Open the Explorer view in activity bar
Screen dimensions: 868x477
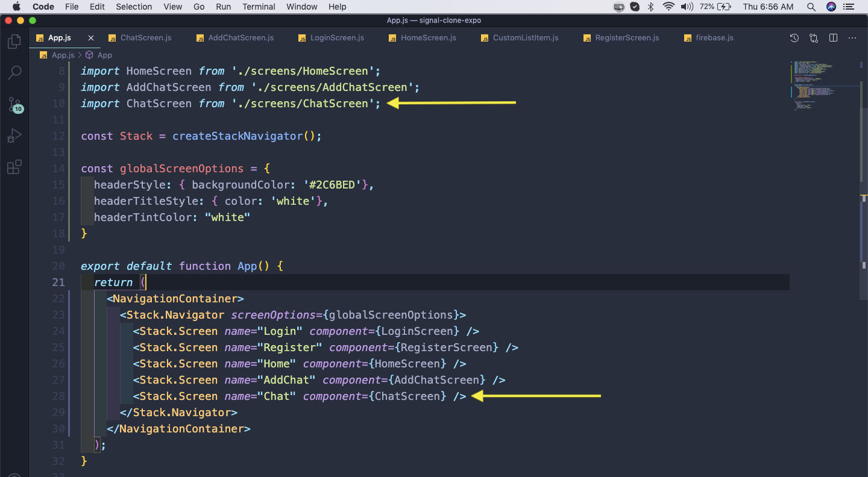coord(14,42)
